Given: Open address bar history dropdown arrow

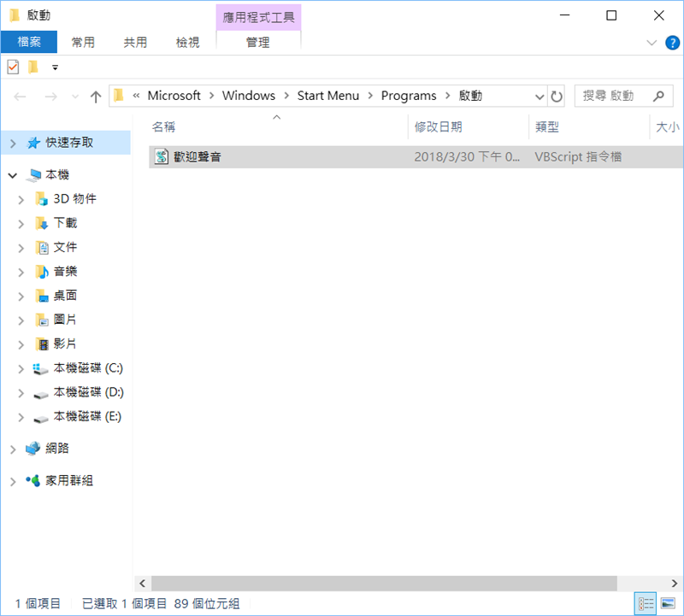Looking at the screenshot, I should point(540,97).
